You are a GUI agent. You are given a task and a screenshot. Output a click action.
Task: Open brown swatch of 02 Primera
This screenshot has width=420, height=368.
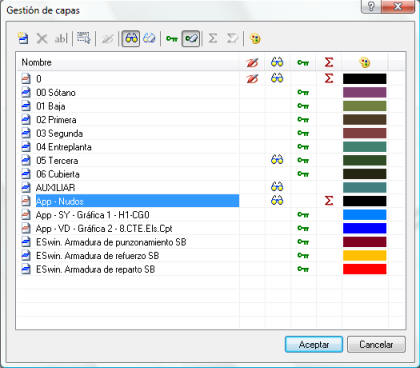coord(365,120)
